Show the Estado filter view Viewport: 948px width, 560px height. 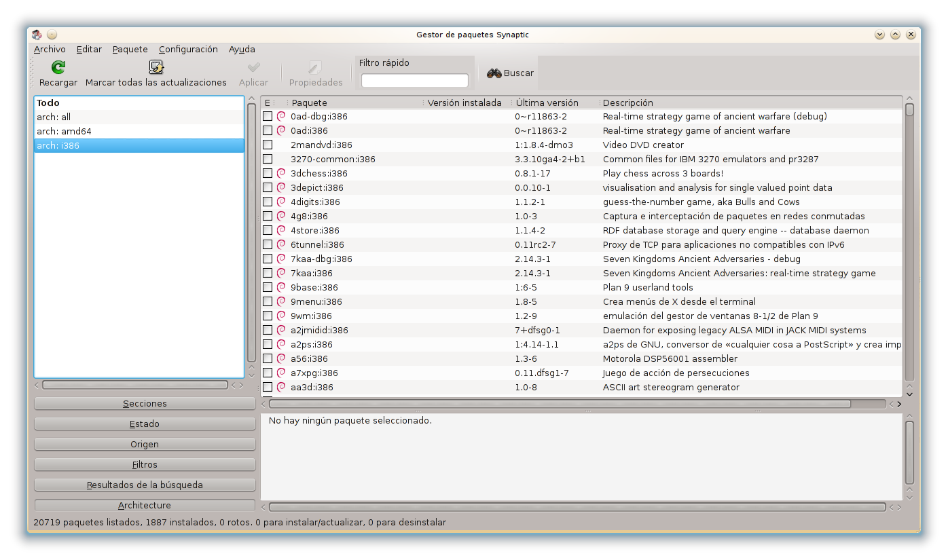[145, 424]
